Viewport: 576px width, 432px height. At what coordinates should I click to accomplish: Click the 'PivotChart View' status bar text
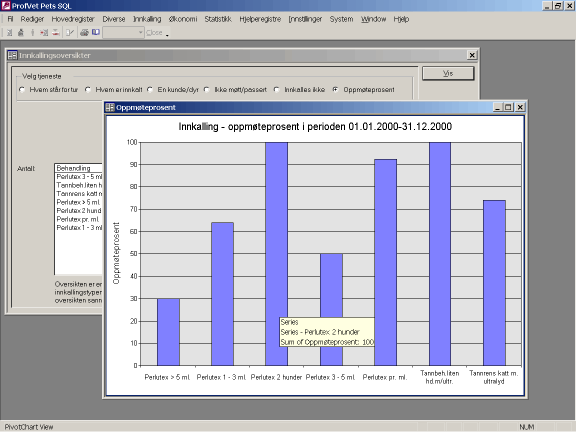coord(29,427)
